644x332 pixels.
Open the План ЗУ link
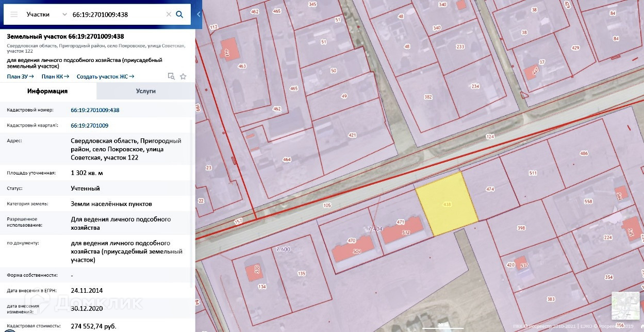(x=20, y=76)
